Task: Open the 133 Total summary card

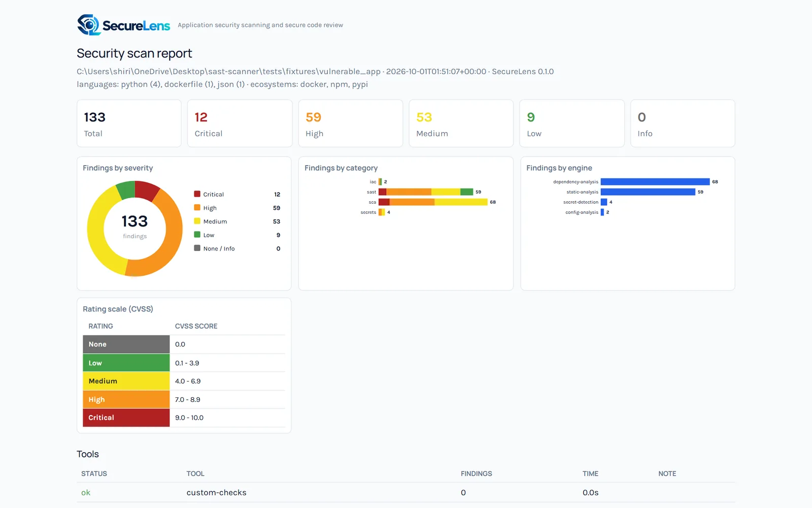Action: 129,123
